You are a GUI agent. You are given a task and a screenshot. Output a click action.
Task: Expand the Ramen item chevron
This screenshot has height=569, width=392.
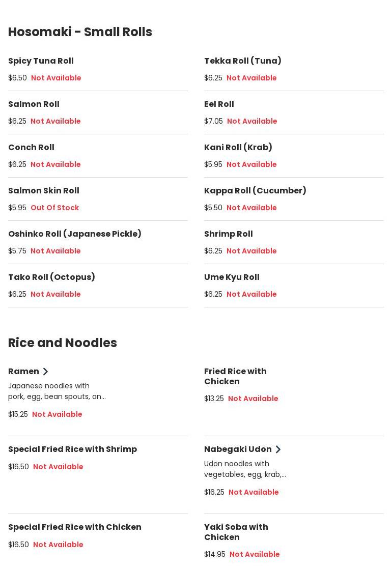45,372
